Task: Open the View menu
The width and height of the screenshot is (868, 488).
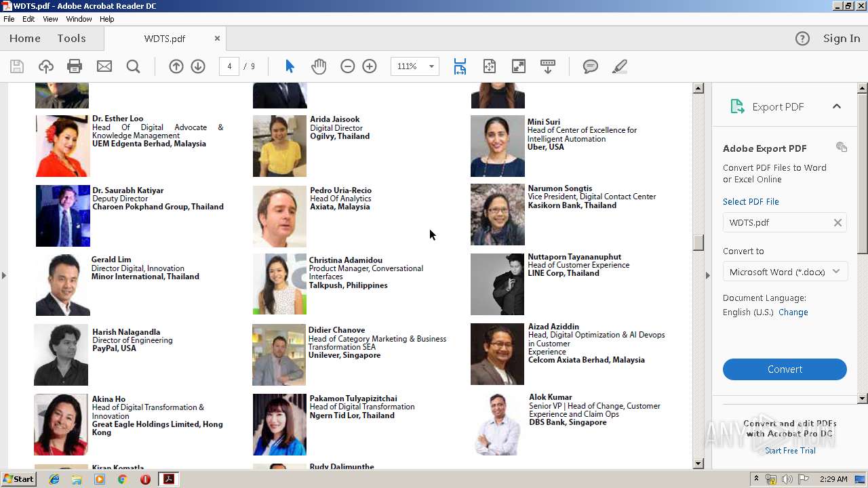Action: [51, 19]
